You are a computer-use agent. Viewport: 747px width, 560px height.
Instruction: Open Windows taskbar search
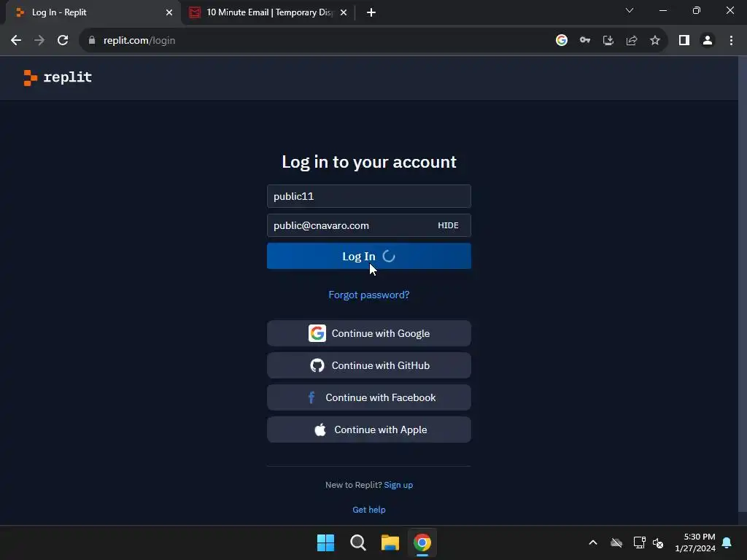[357, 542]
